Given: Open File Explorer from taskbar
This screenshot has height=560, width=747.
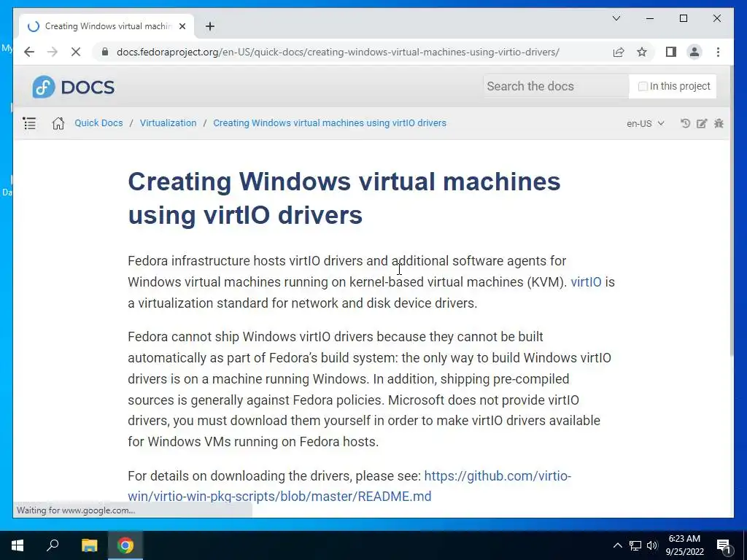Looking at the screenshot, I should [89, 545].
